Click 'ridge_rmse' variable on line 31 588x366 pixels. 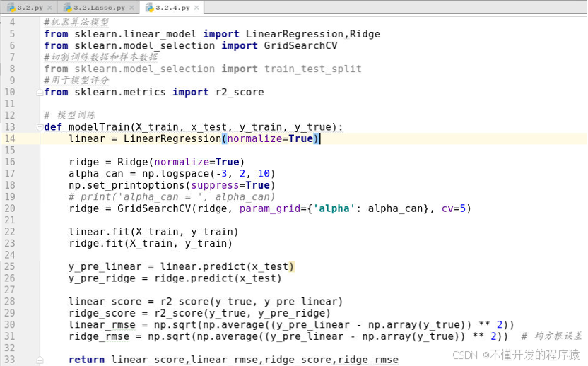[99, 336]
